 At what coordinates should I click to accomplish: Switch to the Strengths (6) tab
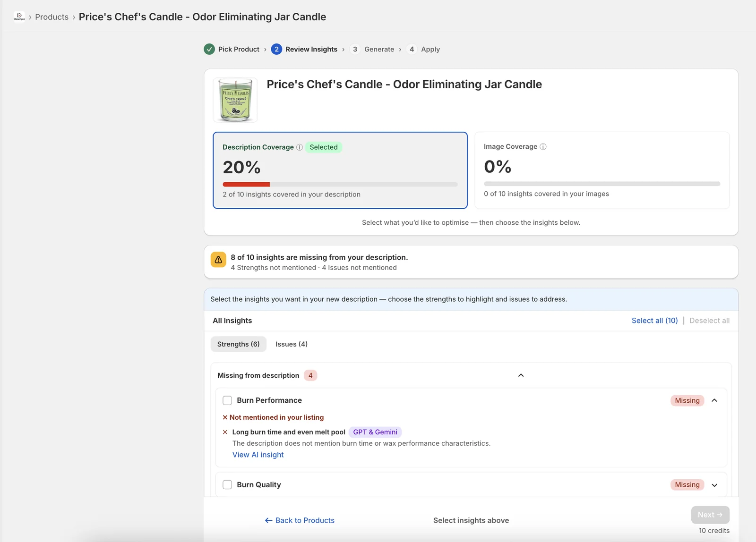point(239,344)
